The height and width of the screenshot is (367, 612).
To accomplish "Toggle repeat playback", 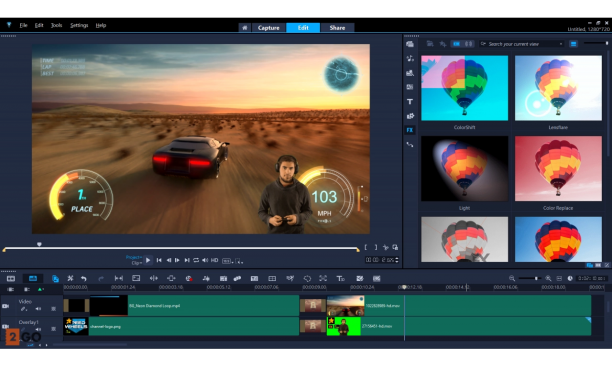I will click(x=196, y=260).
